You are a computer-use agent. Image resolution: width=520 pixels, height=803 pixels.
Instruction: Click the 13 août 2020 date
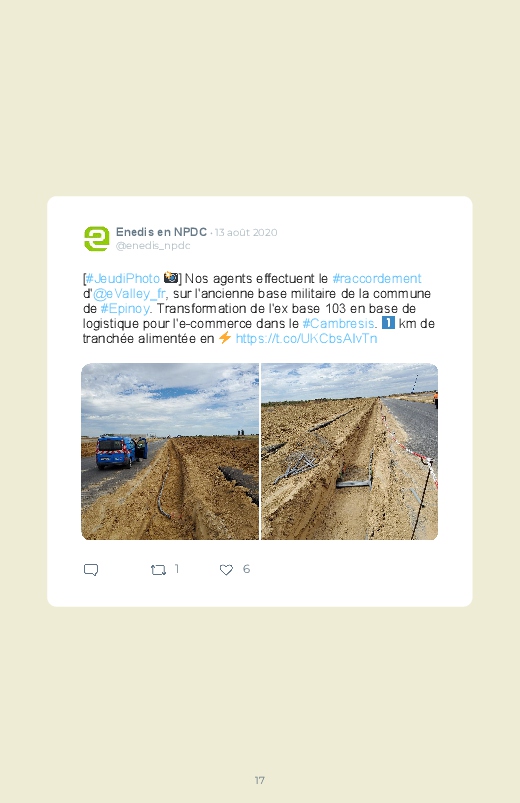click(x=246, y=233)
